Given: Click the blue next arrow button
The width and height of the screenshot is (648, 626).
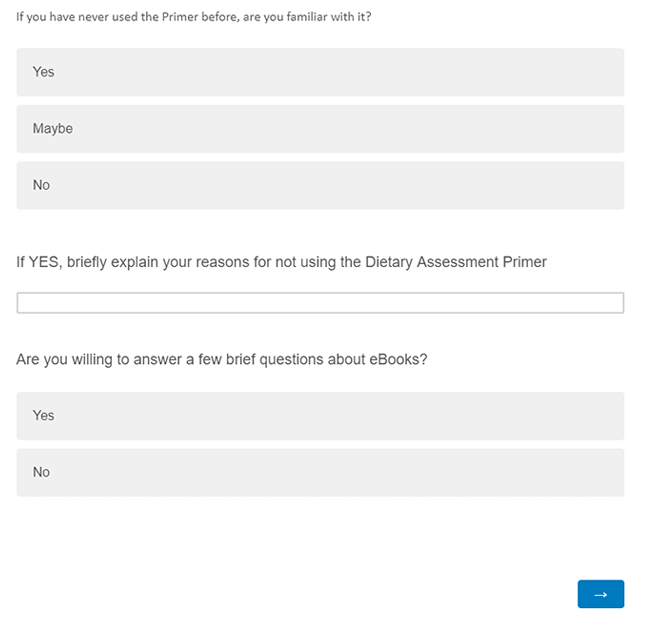Looking at the screenshot, I should tap(600, 594).
